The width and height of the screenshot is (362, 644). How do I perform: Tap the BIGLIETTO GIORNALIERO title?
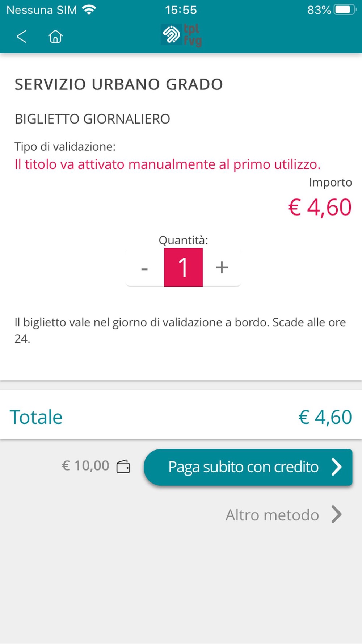click(92, 119)
